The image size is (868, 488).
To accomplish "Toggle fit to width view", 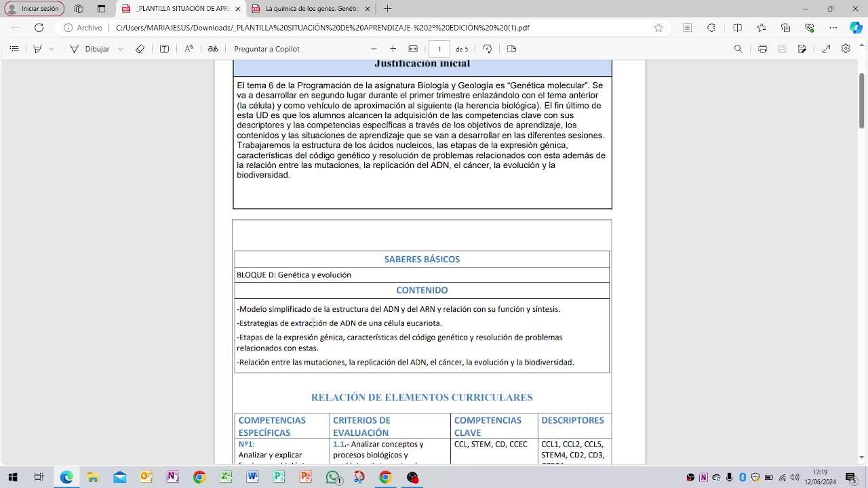I will pyautogui.click(x=413, y=49).
